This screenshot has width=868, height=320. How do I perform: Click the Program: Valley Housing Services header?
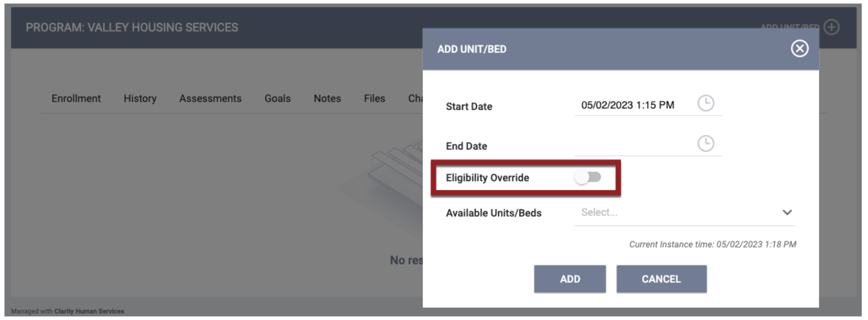(x=132, y=27)
